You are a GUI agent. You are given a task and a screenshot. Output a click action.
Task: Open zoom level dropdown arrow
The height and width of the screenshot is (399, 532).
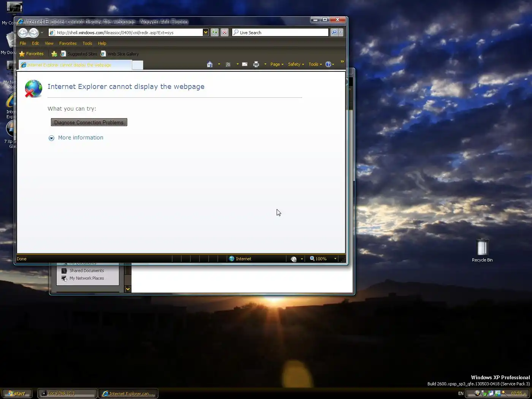point(335,259)
